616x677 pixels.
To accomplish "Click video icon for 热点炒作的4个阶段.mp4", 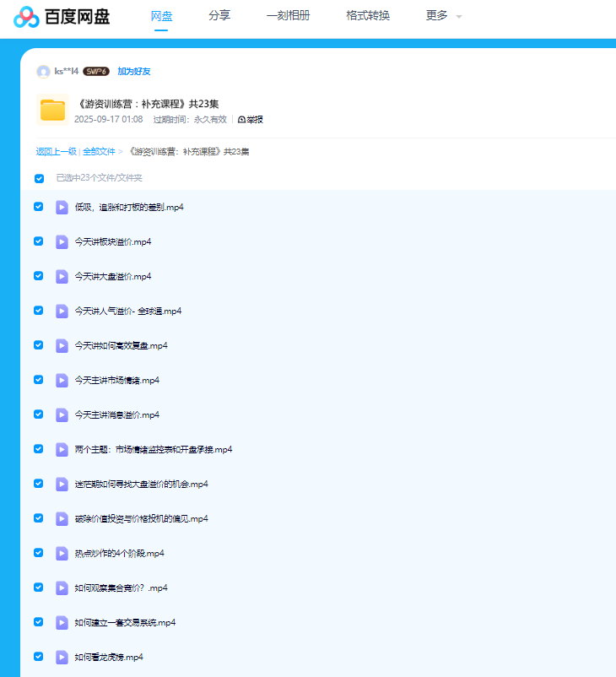I will (62, 553).
